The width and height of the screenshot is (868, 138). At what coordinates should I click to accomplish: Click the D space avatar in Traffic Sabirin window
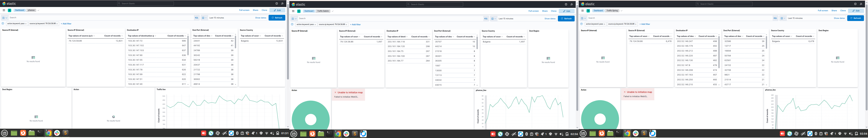[299, 11]
